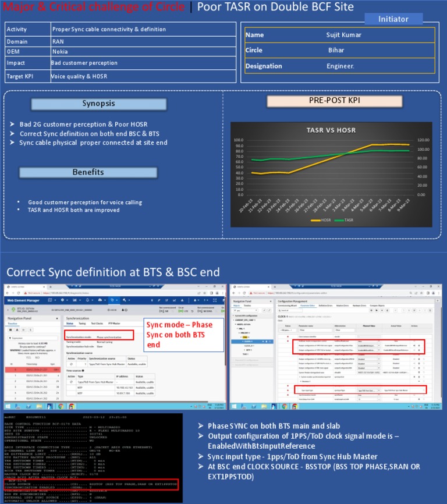Image resolution: width=447 pixels, height=504 pixels.
Task: Click side panel icon at Configuration Management top right
Action: (438, 300)
